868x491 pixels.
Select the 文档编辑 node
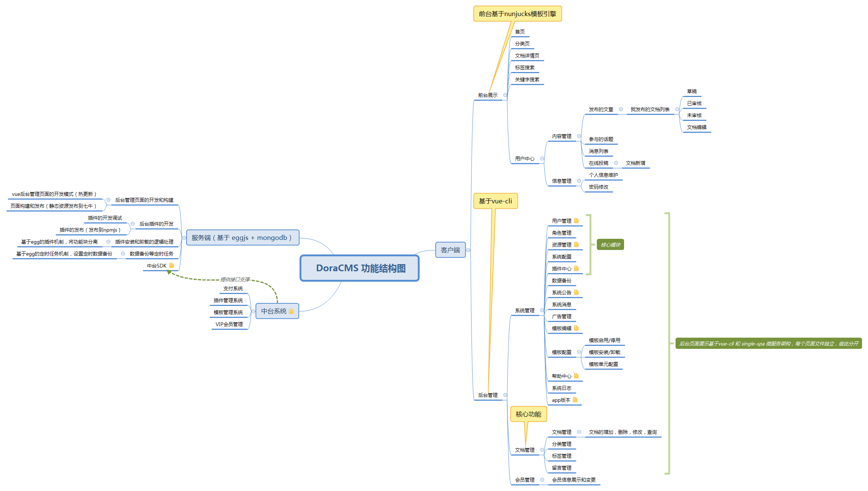point(697,127)
